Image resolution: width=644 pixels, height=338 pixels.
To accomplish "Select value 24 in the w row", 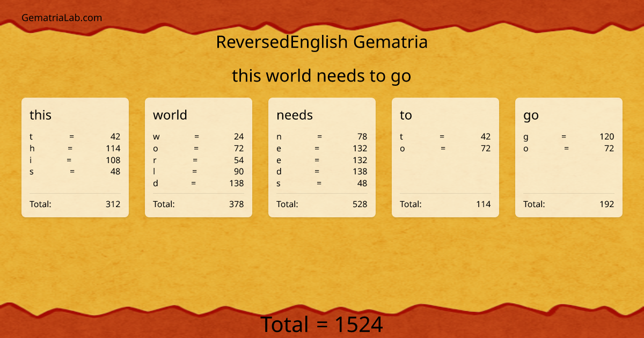I will pyautogui.click(x=239, y=136).
